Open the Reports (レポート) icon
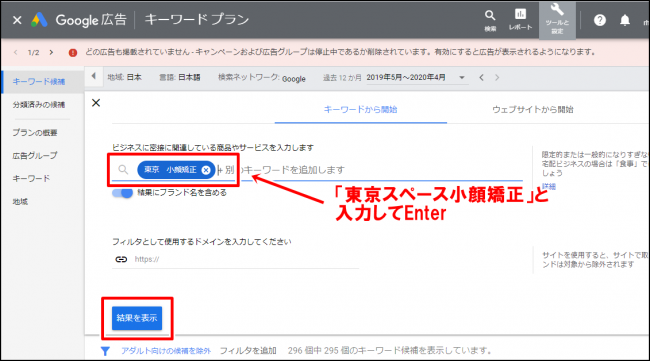650x361 pixels. click(520, 19)
